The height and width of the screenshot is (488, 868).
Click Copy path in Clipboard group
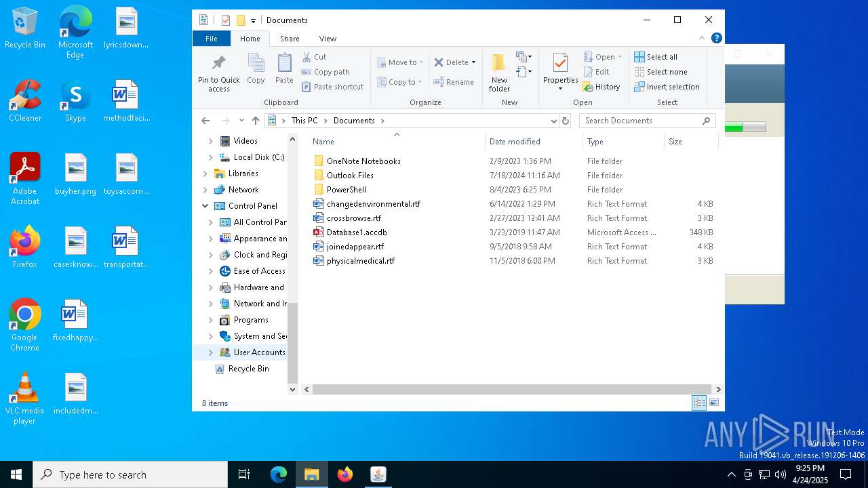[x=325, y=72]
